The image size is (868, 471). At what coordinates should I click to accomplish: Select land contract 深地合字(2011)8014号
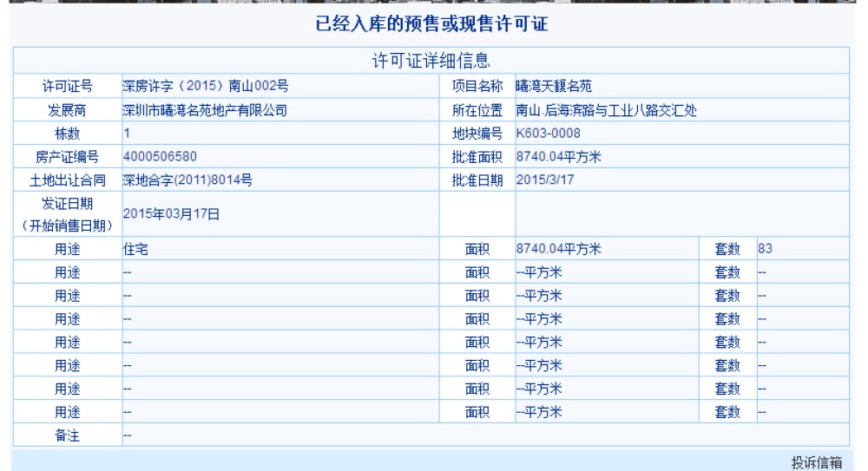pos(187,180)
